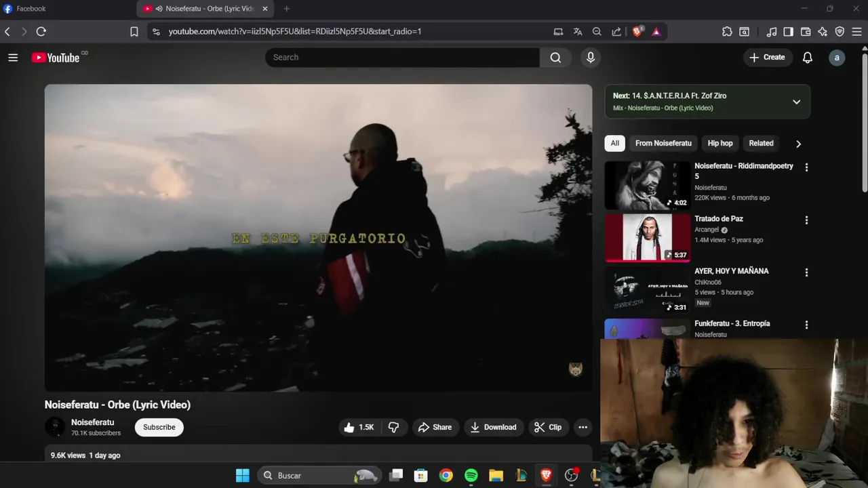Image resolution: width=868 pixels, height=488 pixels.
Task: Like the video with the thumbs up
Action: pos(358,427)
